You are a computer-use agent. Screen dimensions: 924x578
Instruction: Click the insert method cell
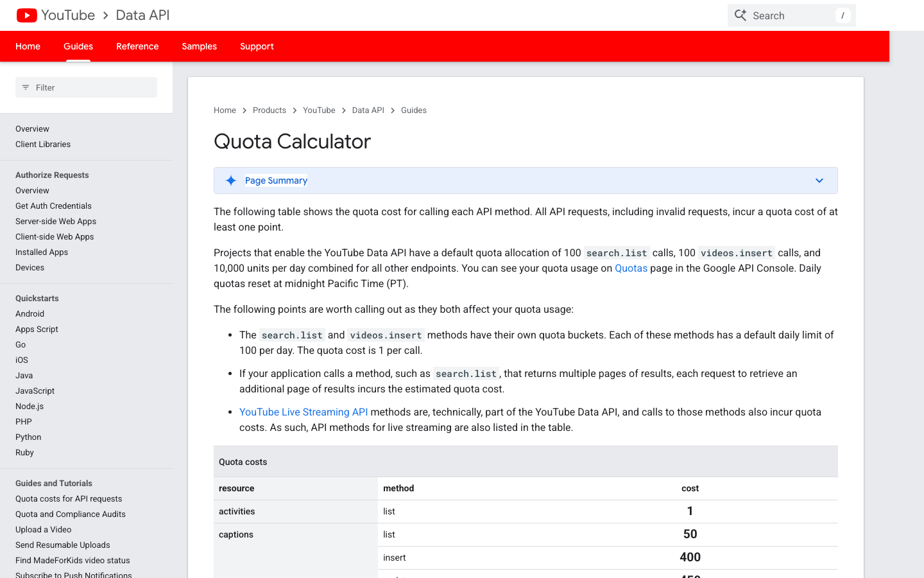(460, 558)
